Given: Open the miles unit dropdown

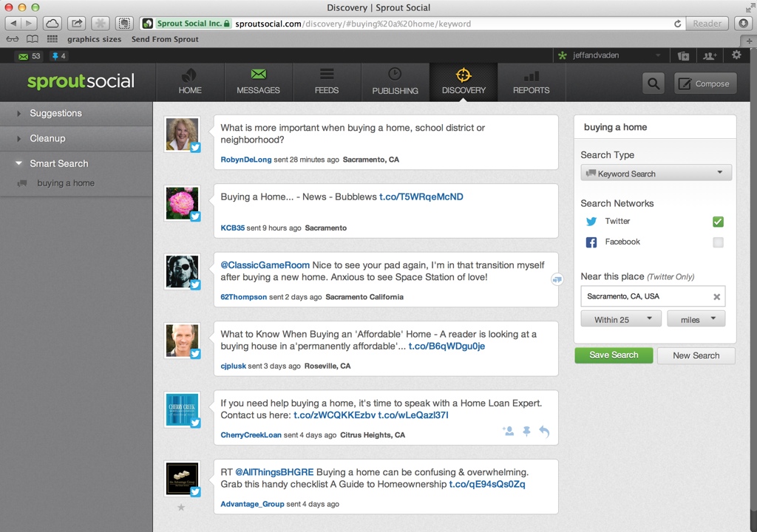Looking at the screenshot, I should click(x=696, y=319).
